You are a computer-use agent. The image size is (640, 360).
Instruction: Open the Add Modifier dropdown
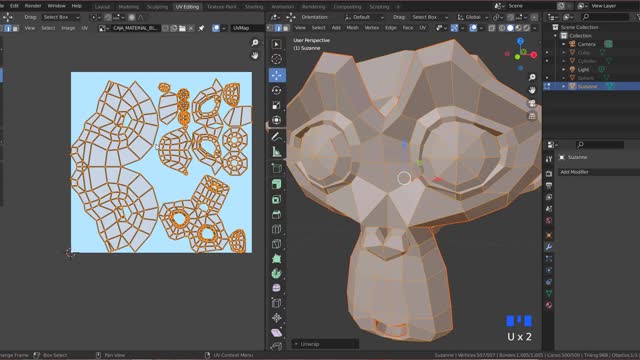(598, 172)
